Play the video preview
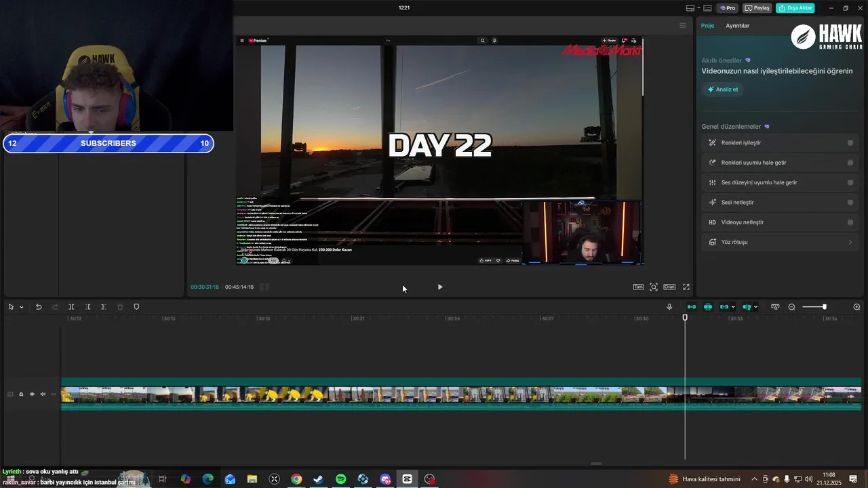Viewport: 868px width, 488px height. (440, 287)
